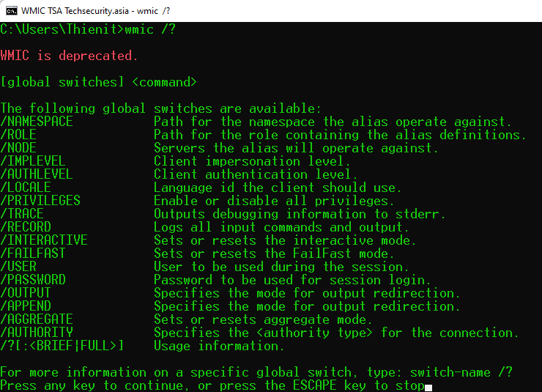Click the '/?[:<BRIEF|FULL>]' usage switch text
Image resolution: width=542 pixels, height=392 pixels.
click(x=62, y=346)
